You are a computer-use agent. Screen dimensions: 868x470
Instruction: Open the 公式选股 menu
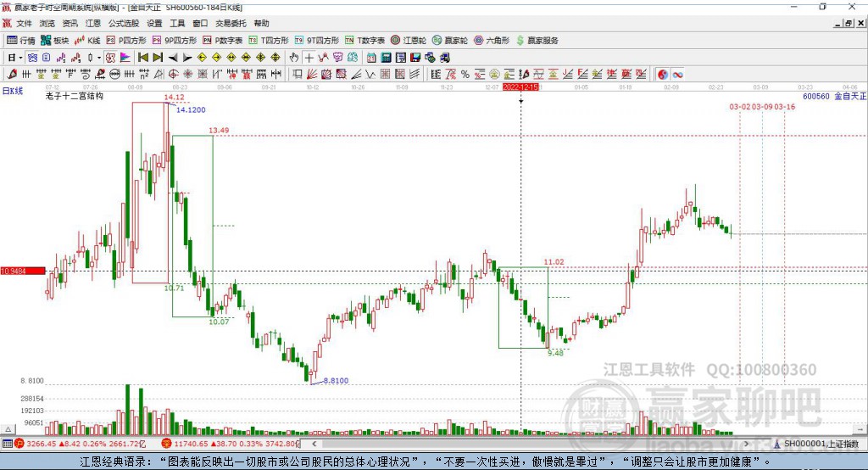click(x=124, y=23)
